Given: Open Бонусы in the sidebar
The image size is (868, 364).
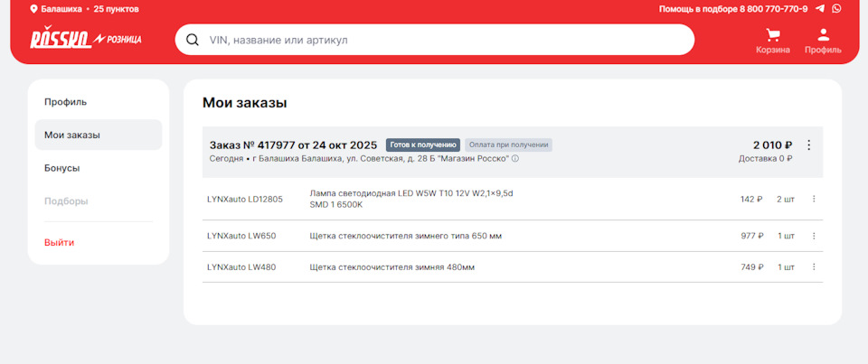Looking at the screenshot, I should click(x=99, y=168).
